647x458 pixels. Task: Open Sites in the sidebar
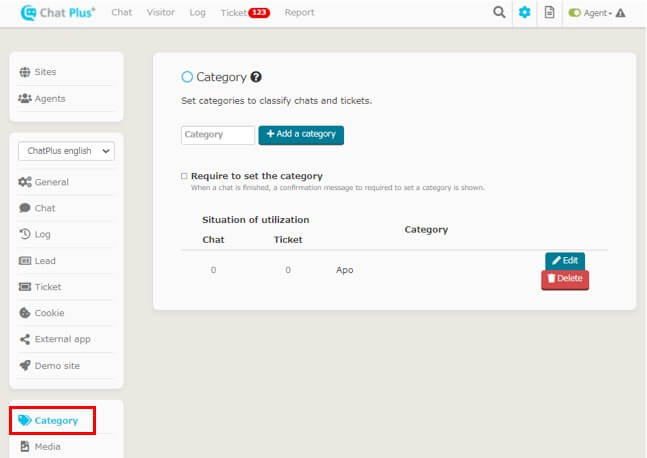(x=45, y=72)
